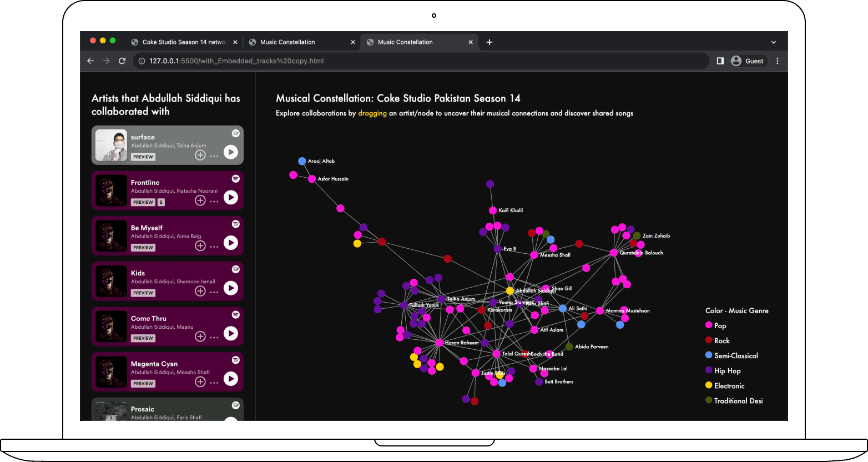
Task: Click Spotify logo on 'Be Myself' card
Action: coord(236,224)
